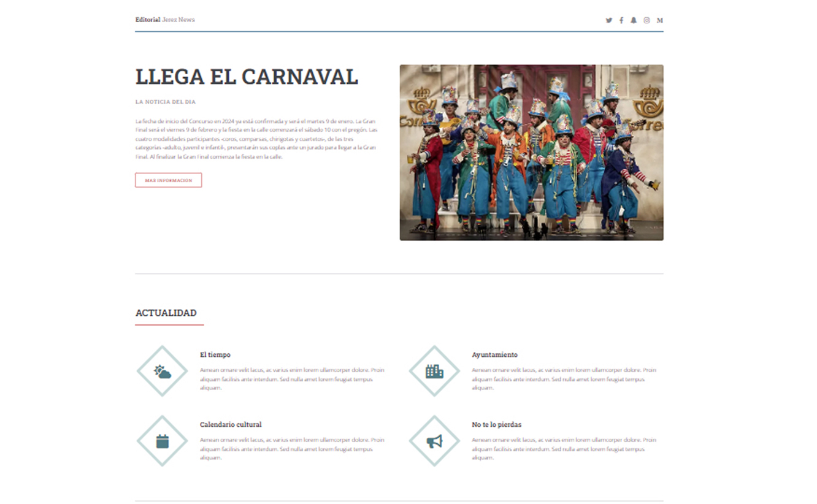
Task: Click the carnival troupe photo
Action: tap(532, 152)
